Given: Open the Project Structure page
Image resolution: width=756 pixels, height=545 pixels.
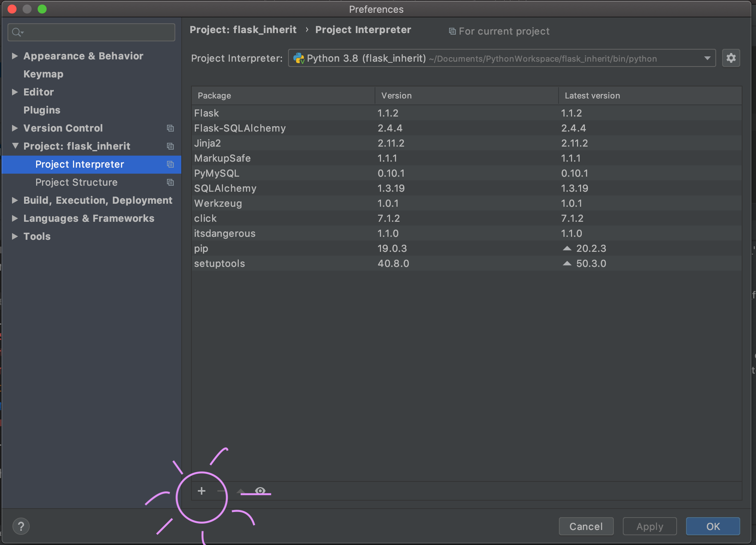Looking at the screenshot, I should [x=76, y=182].
